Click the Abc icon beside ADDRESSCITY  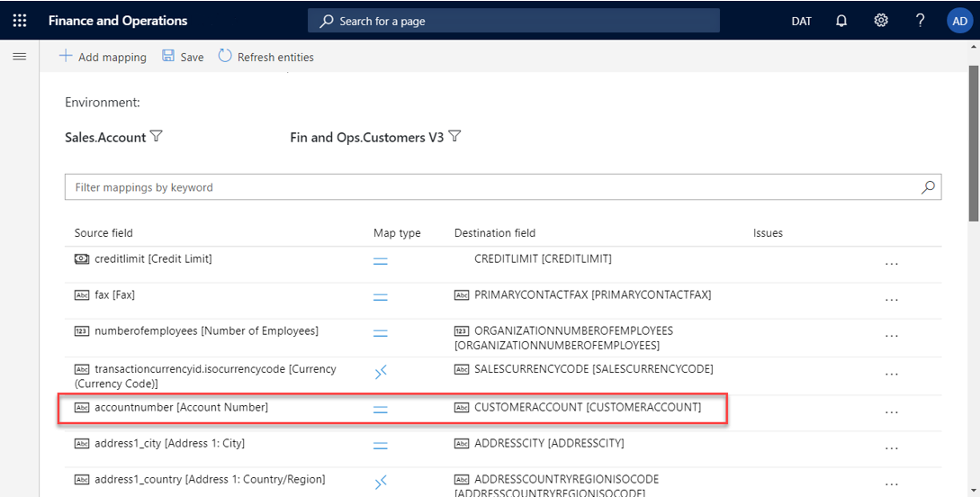[462, 443]
